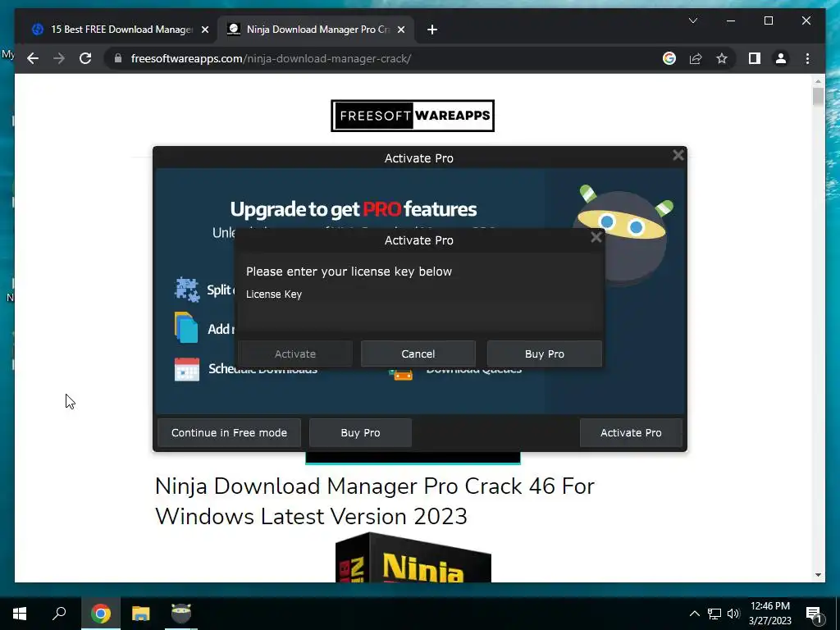Viewport: 840px width, 630px height.
Task: Show hidden system tray icons
Action: (694, 614)
